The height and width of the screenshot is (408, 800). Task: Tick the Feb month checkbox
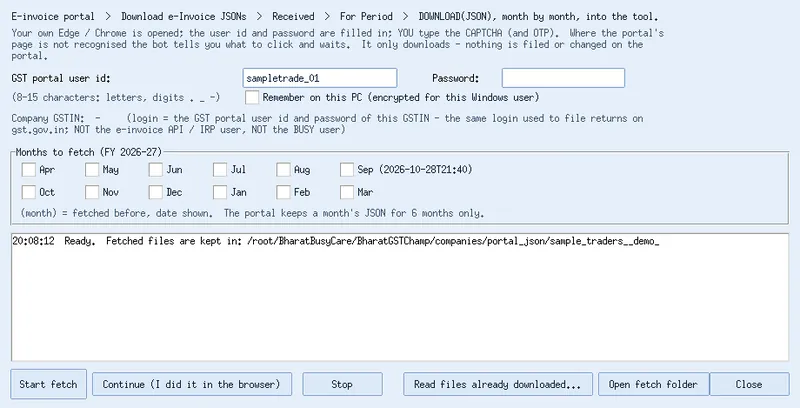pos(283,192)
